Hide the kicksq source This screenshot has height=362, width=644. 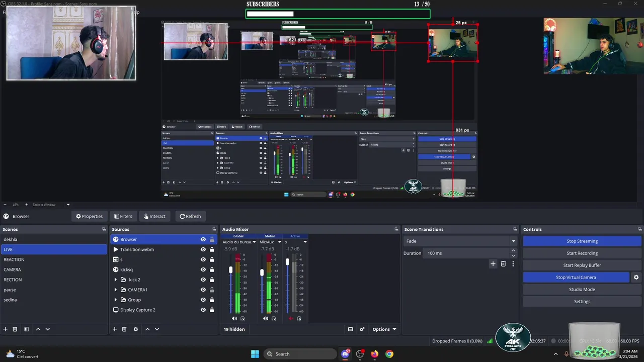[203, 269]
